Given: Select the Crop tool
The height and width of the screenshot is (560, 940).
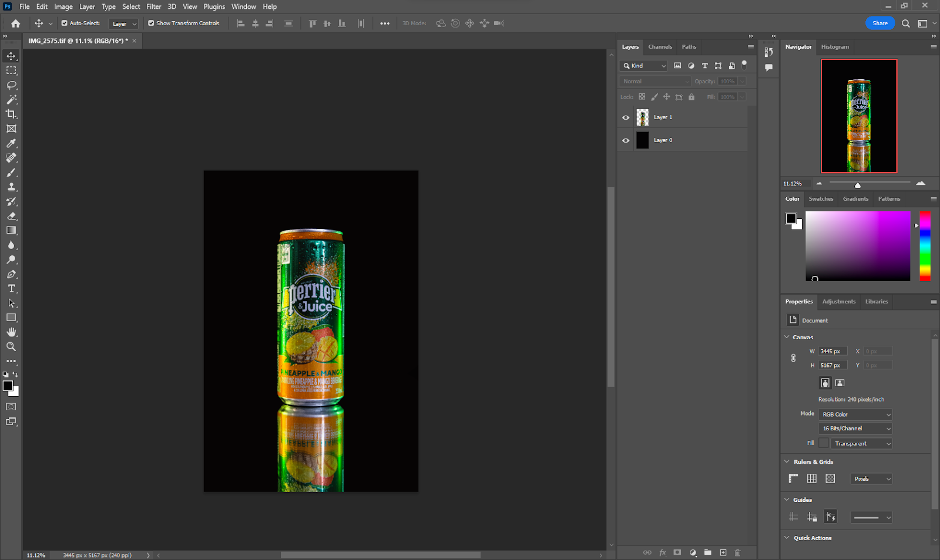Looking at the screenshot, I should pos(11,114).
